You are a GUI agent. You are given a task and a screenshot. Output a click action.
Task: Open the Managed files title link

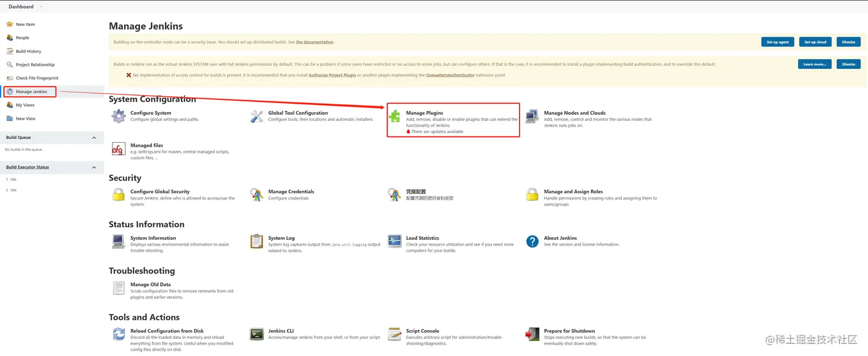(147, 146)
